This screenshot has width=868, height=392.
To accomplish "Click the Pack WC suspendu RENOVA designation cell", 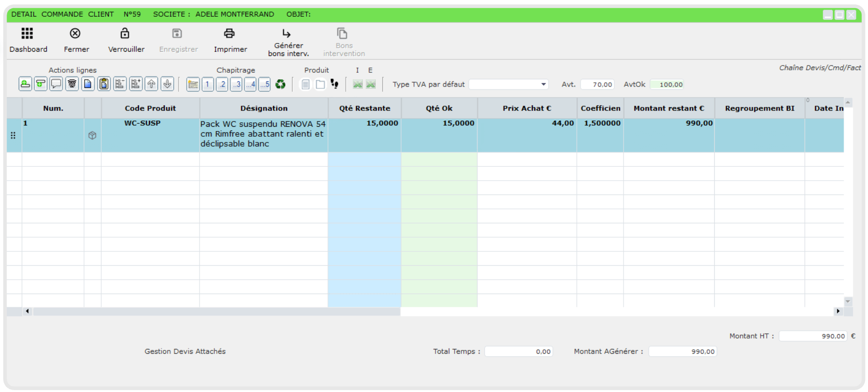I will click(x=264, y=135).
